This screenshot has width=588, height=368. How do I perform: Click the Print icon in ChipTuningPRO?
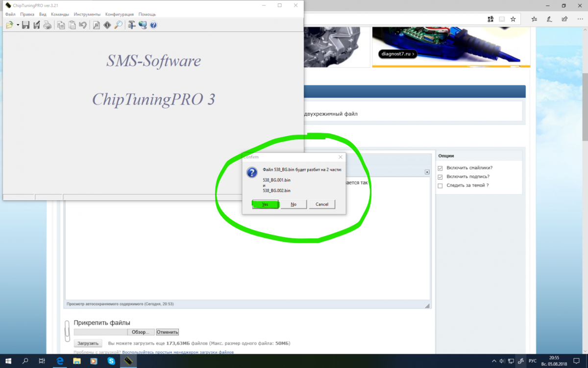(x=47, y=25)
